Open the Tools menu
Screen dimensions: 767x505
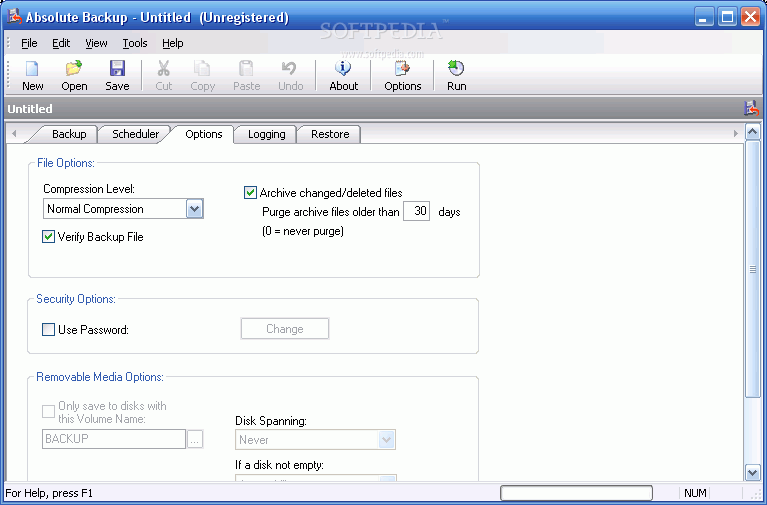click(x=135, y=43)
